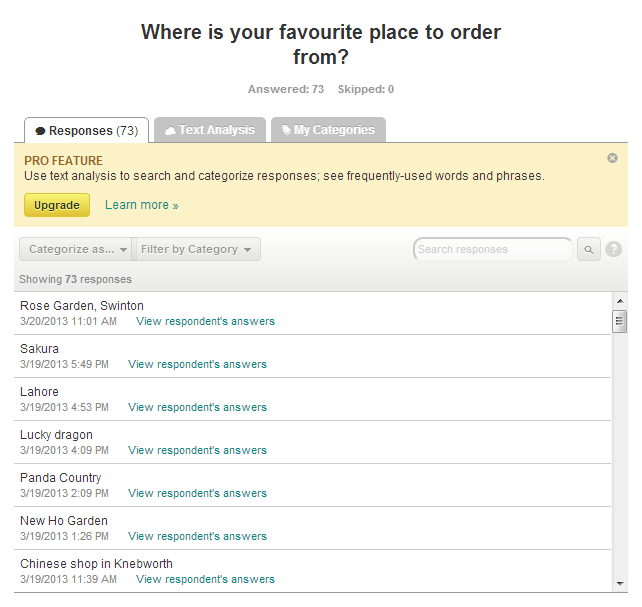View respondent's answers for Panda Country
Viewport: 642px width, 607px height.
coord(197,493)
